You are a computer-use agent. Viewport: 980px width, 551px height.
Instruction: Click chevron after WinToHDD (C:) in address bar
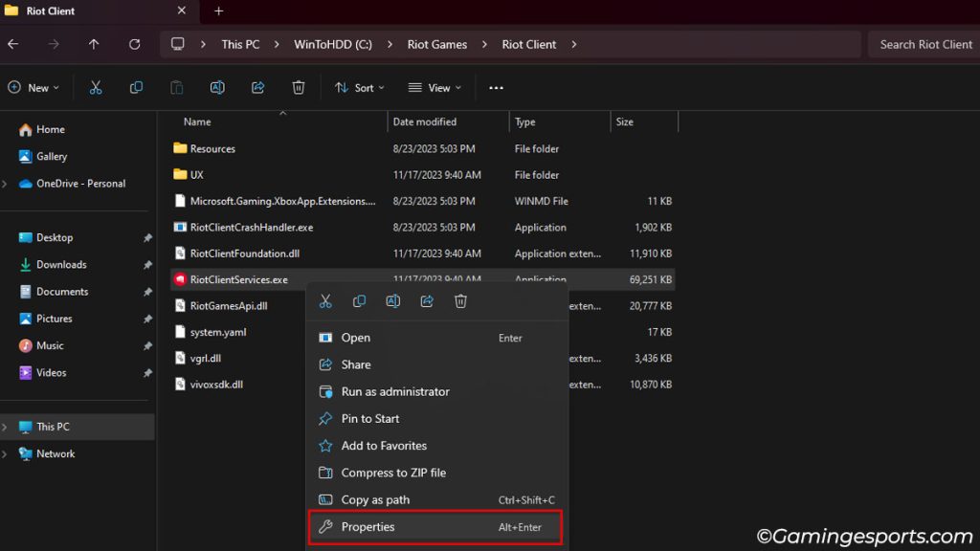[x=390, y=44]
